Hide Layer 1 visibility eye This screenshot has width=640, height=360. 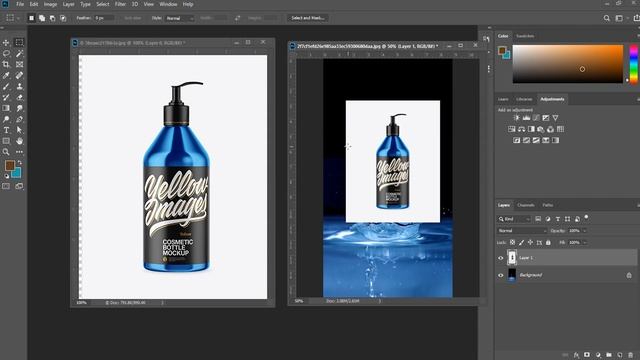[501, 258]
